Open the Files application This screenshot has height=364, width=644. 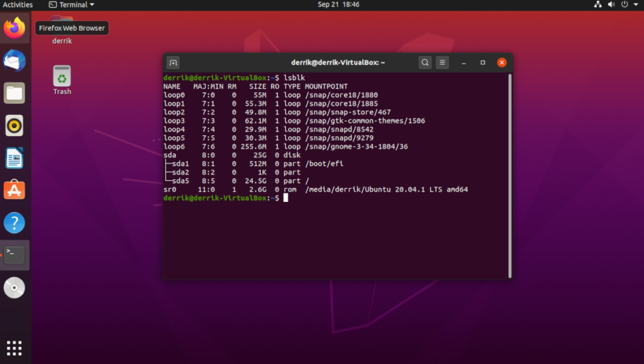[x=14, y=92]
